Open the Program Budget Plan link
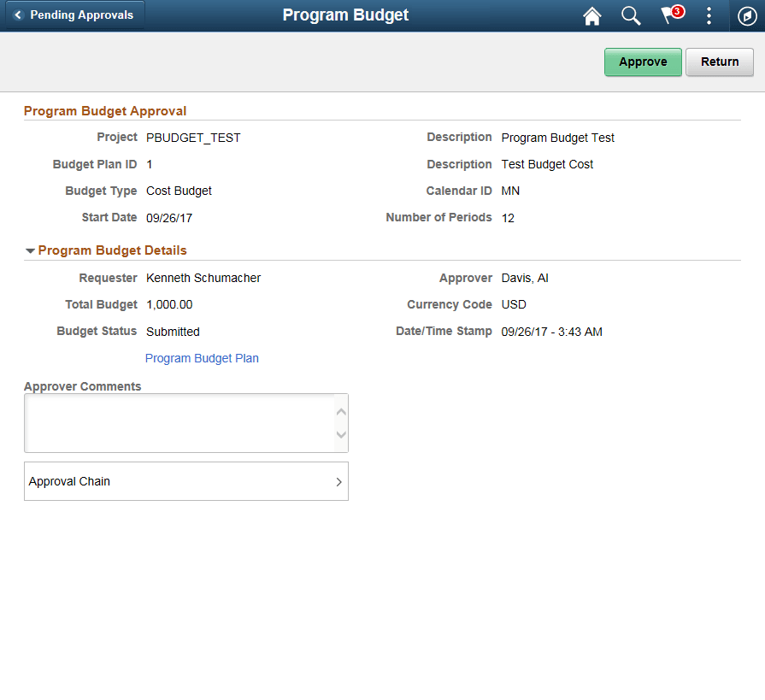The image size is (765, 700). [202, 358]
